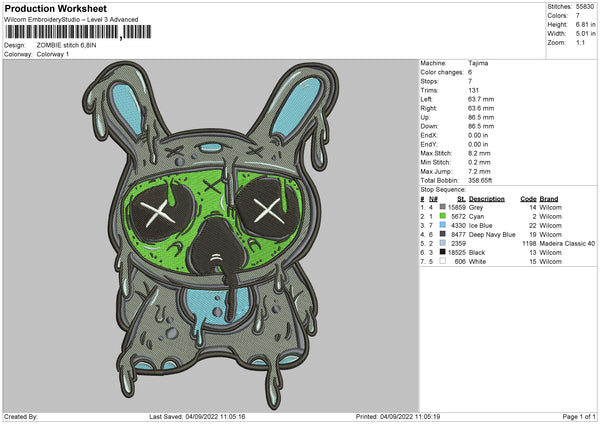Click the 'Production Worksheet' title
Image resolution: width=600 pixels, height=424 pixels.
(56, 8)
